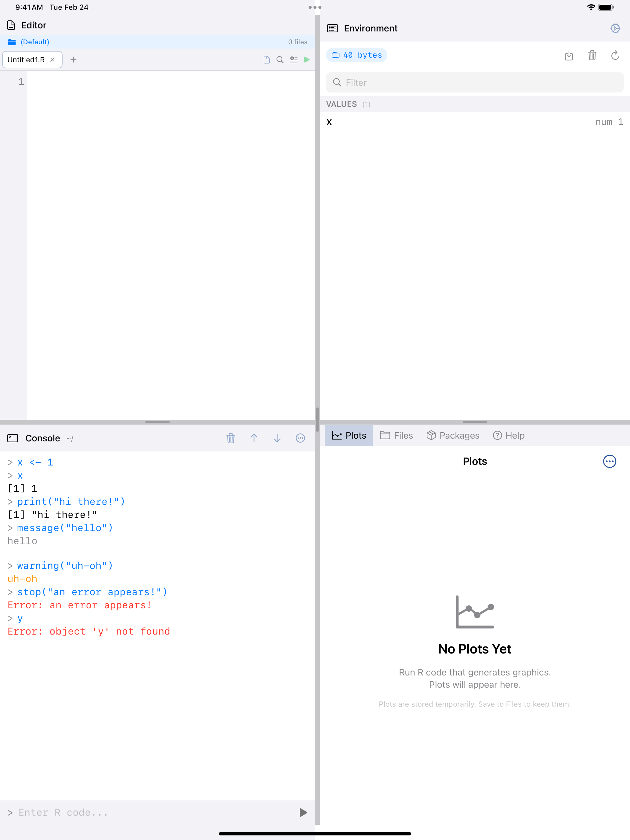Open search in the editor toolbar
The image size is (630, 840).
click(280, 60)
